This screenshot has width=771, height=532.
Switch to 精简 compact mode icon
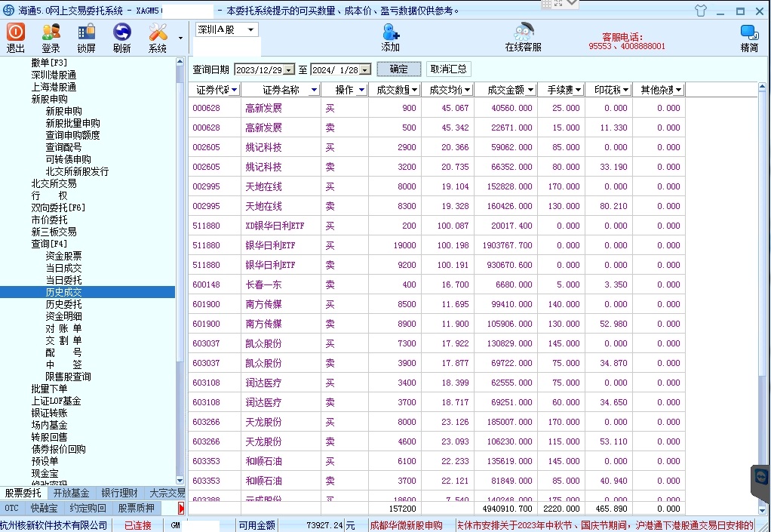(x=749, y=32)
